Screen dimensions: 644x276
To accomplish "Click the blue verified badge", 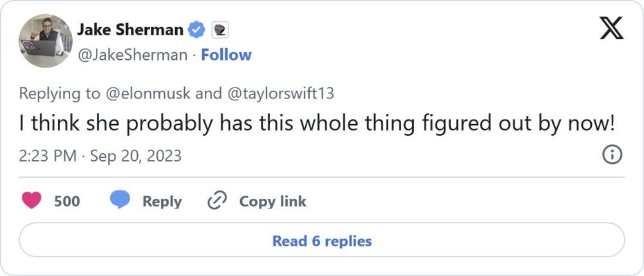I will pos(196,29).
